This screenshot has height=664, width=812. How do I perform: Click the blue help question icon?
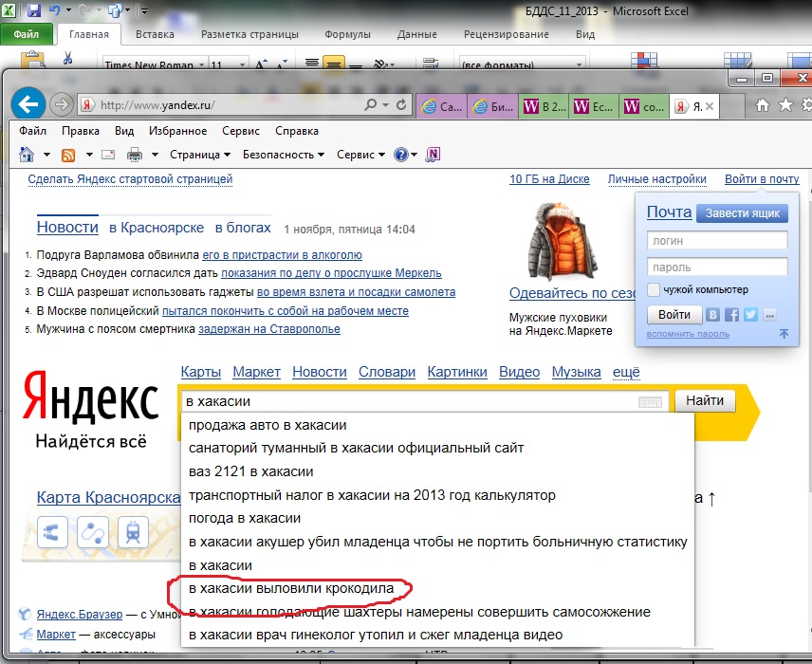(x=401, y=155)
